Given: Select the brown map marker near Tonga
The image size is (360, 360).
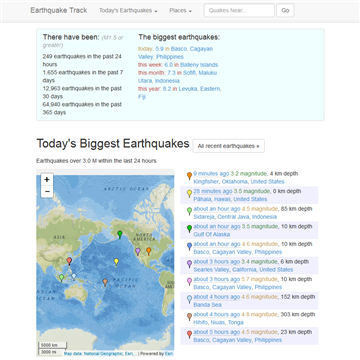Looking at the screenshot, I should (x=105, y=283).
